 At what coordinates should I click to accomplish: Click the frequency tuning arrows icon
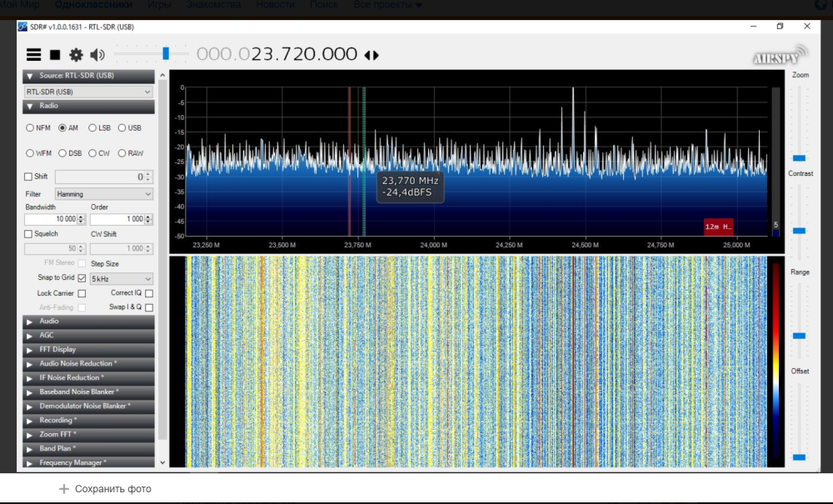coord(372,55)
